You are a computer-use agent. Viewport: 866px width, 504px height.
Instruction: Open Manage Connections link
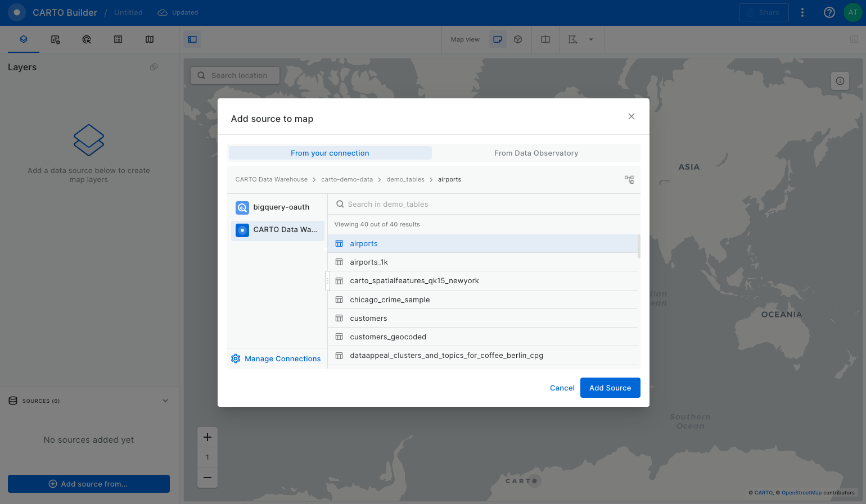pos(282,358)
